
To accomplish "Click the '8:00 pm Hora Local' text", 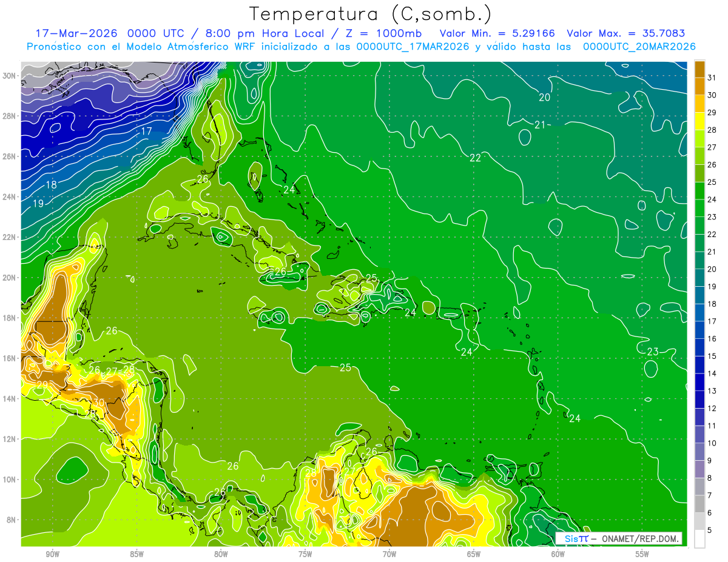I will coord(265,33).
